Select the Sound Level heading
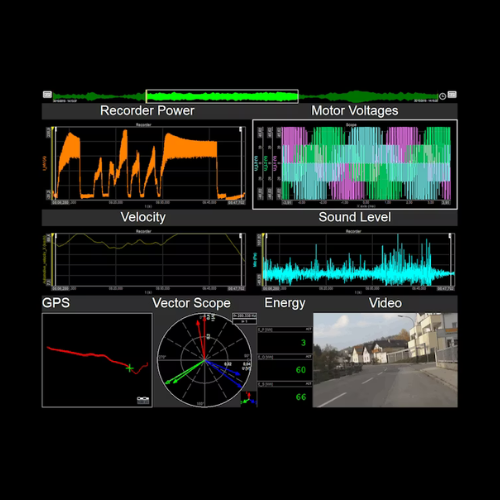 tap(355, 217)
